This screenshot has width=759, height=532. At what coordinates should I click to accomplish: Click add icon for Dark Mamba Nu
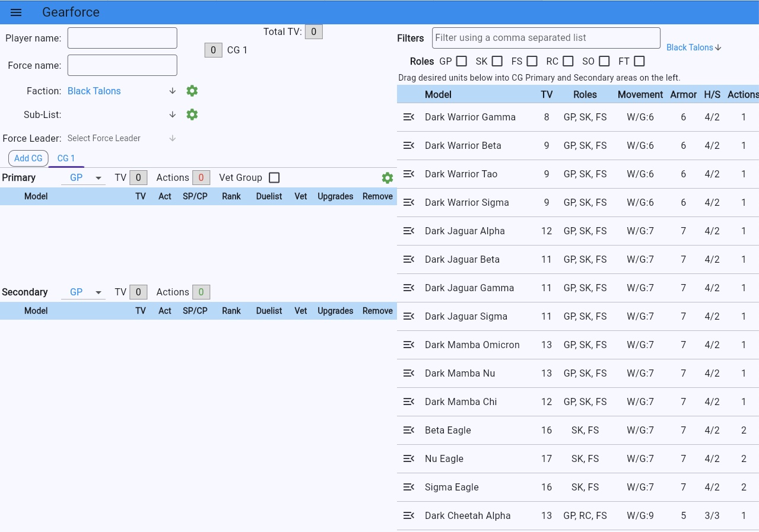click(409, 373)
